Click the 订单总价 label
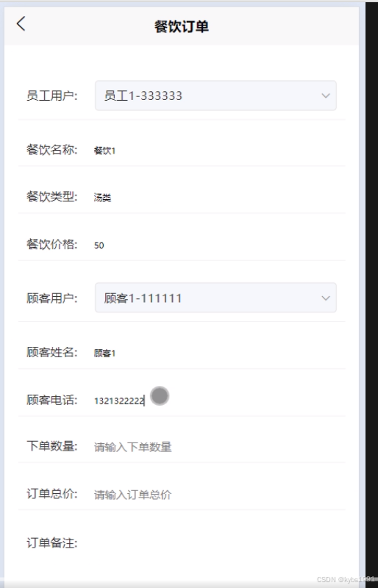 coord(51,494)
